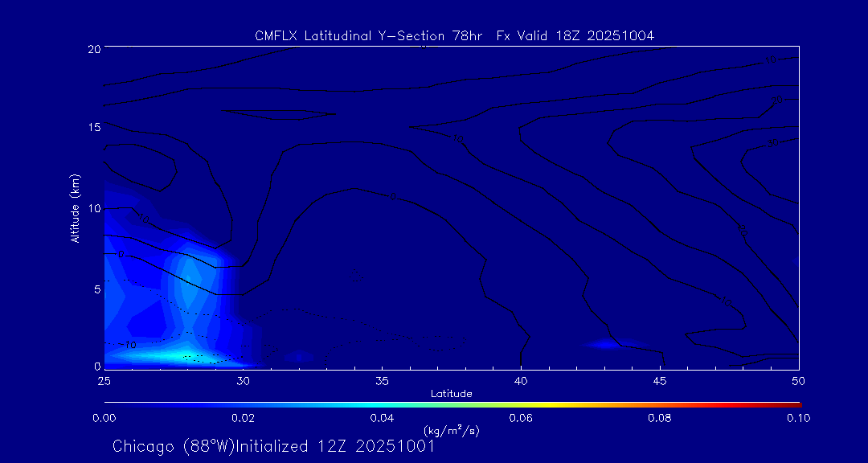Click the (kg/m²/s) units label
868x463 pixels.
pos(451,431)
